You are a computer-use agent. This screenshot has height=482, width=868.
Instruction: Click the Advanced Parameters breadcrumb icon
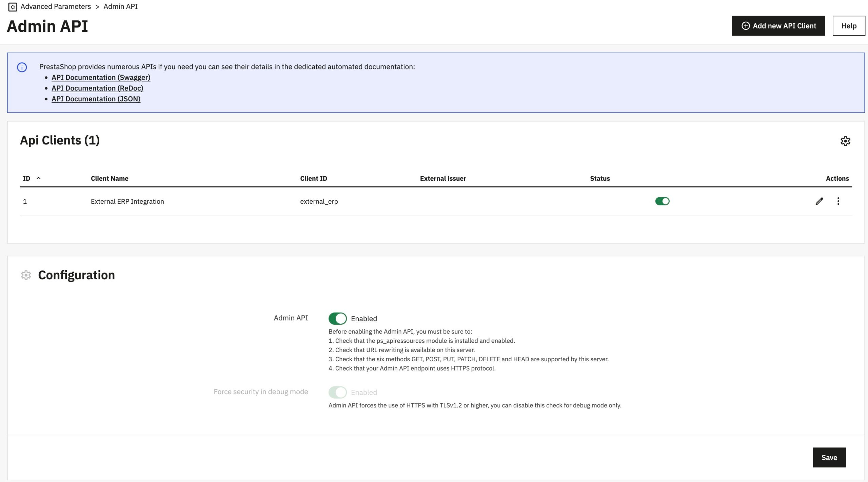[13, 6]
